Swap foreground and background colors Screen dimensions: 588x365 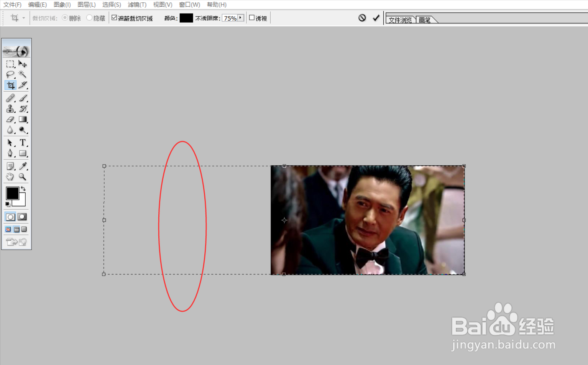(23, 188)
